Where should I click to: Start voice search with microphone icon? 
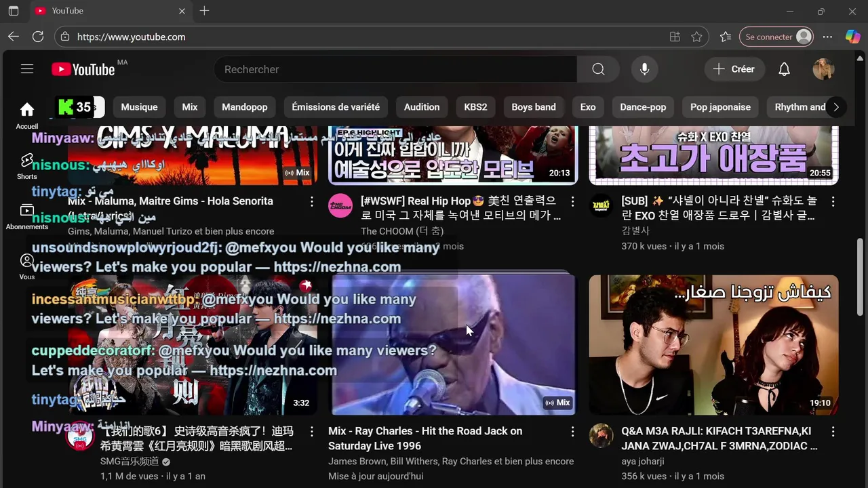click(x=644, y=69)
